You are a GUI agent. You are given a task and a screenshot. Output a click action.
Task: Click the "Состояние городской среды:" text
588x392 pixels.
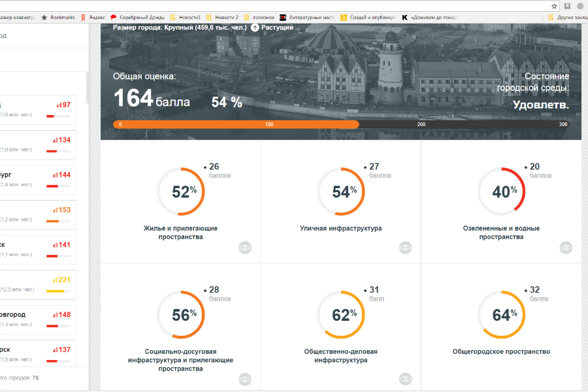pos(533,82)
